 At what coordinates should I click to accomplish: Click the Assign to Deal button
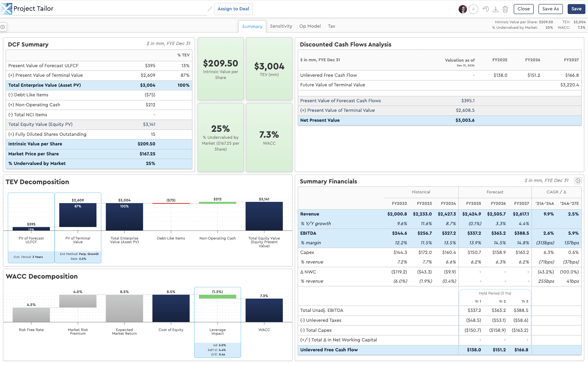233,9
